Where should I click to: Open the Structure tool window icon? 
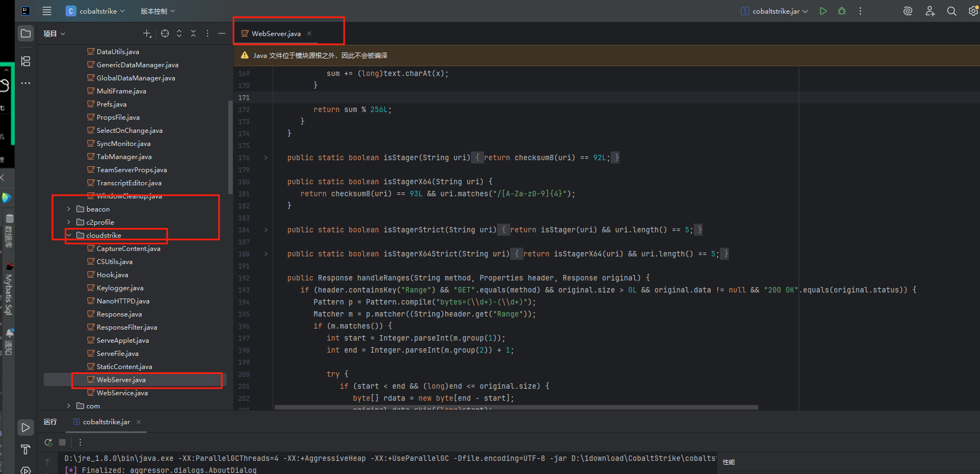pos(26,61)
